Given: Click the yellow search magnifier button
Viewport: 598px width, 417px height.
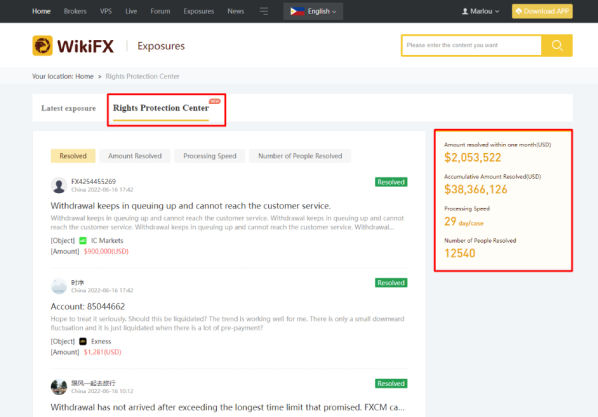Looking at the screenshot, I should (557, 45).
